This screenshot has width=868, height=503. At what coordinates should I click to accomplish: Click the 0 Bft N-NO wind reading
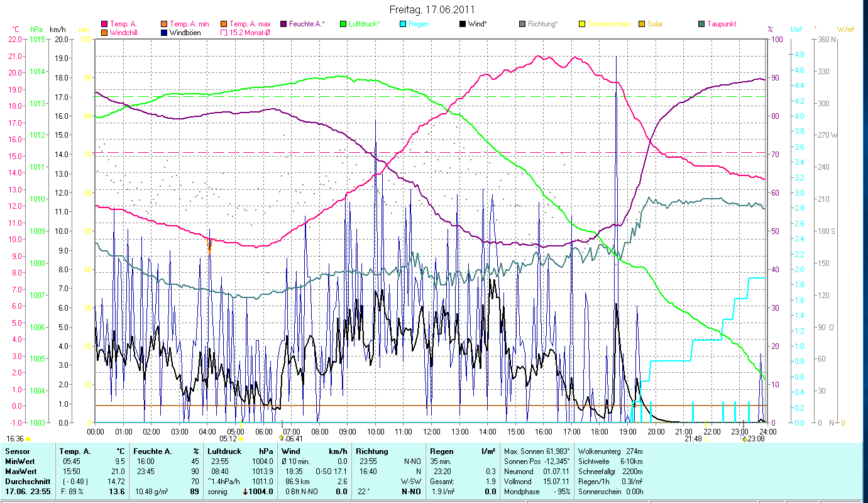tap(300, 492)
